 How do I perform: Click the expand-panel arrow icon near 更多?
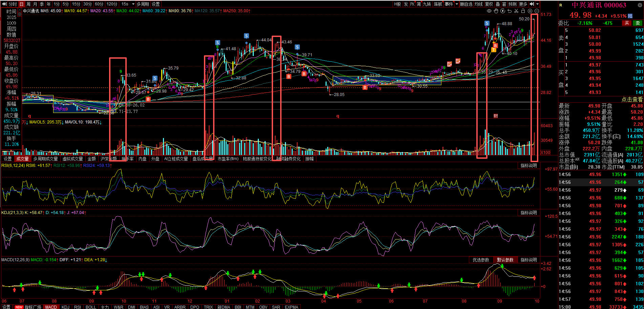(x=532, y=4)
